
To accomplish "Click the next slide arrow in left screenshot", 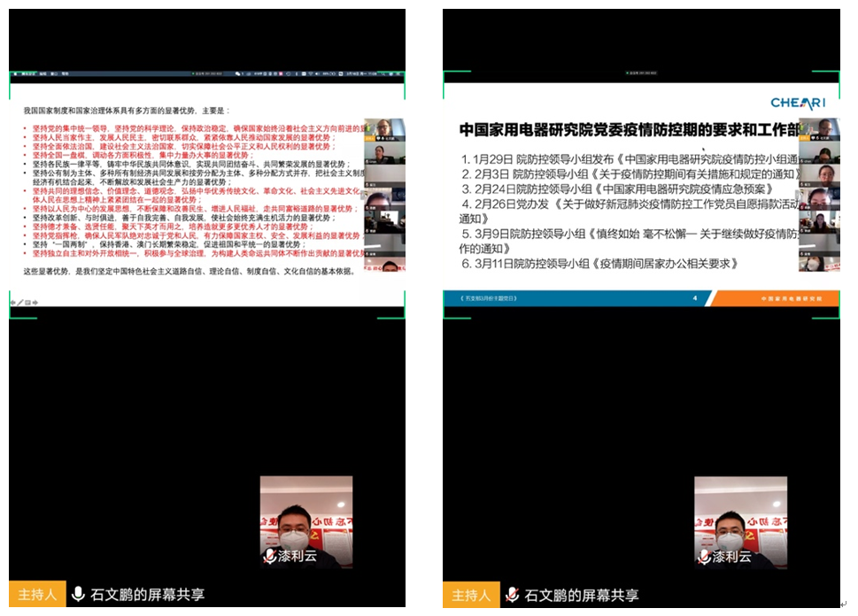I will tap(35, 303).
